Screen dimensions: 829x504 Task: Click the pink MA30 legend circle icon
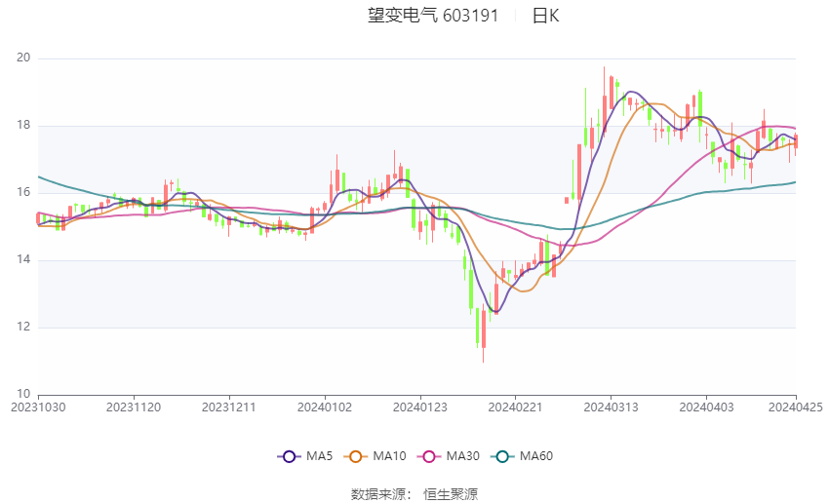point(429,456)
